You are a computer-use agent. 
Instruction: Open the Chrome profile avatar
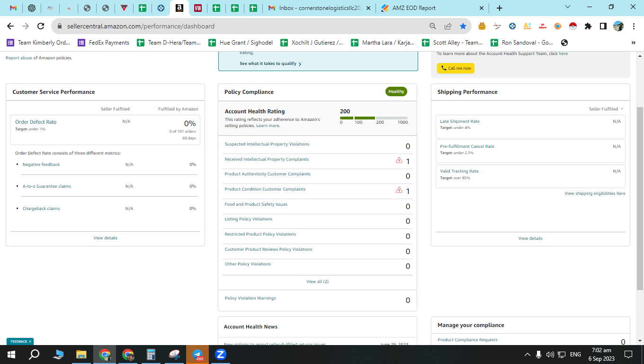click(618, 26)
